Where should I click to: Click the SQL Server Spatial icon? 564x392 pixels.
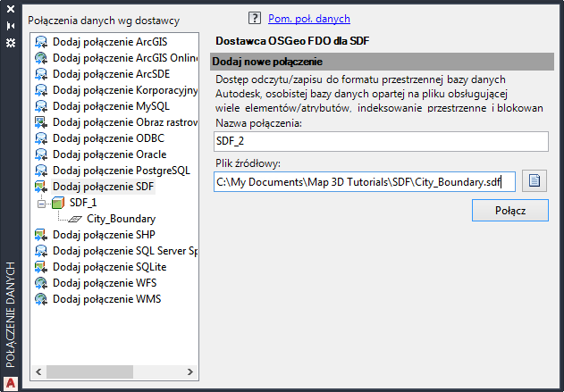tap(41, 251)
